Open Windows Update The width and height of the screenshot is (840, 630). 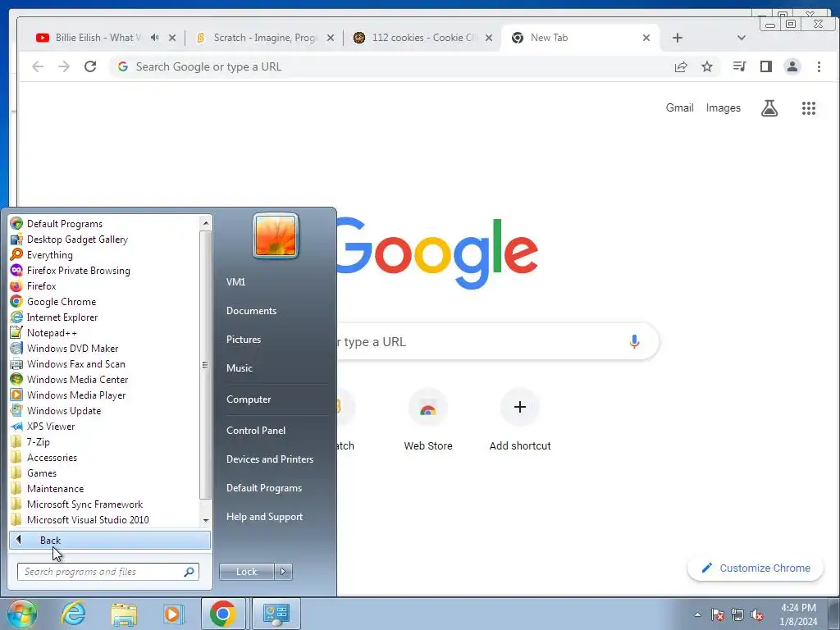point(104,411)
